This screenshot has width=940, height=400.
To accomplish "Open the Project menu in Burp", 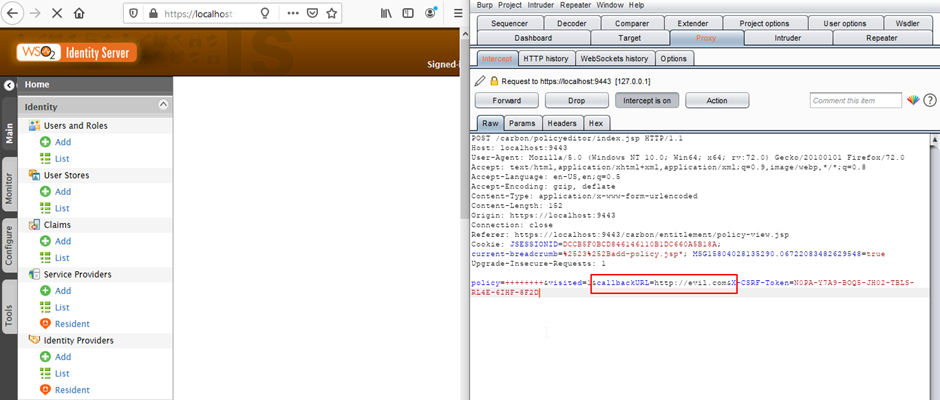I will [x=510, y=5].
